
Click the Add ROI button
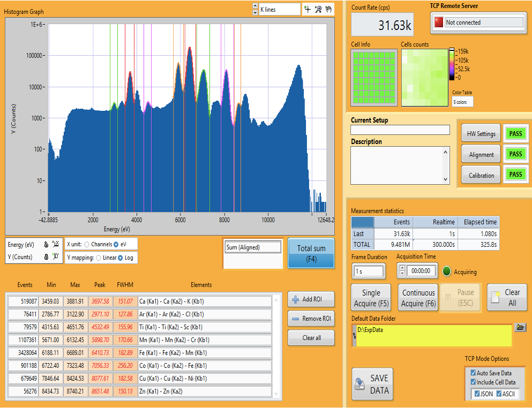[x=311, y=299]
